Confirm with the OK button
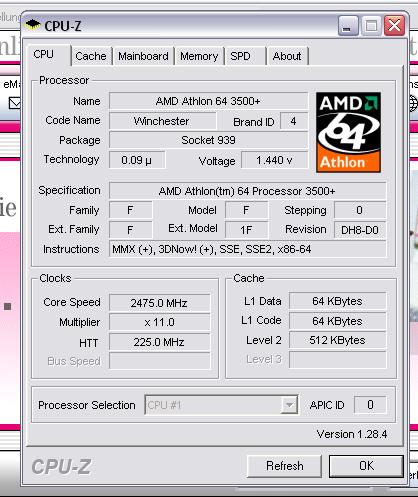 click(366, 466)
